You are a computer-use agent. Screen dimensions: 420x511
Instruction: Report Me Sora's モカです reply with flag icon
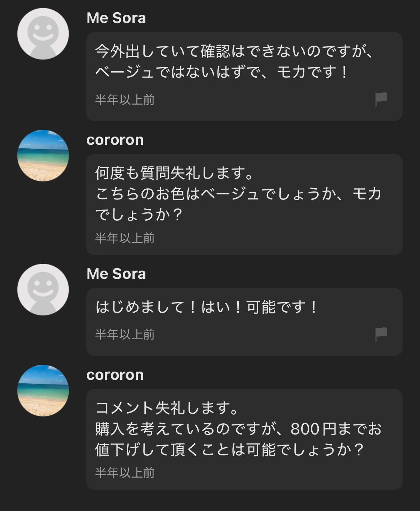pos(381,99)
